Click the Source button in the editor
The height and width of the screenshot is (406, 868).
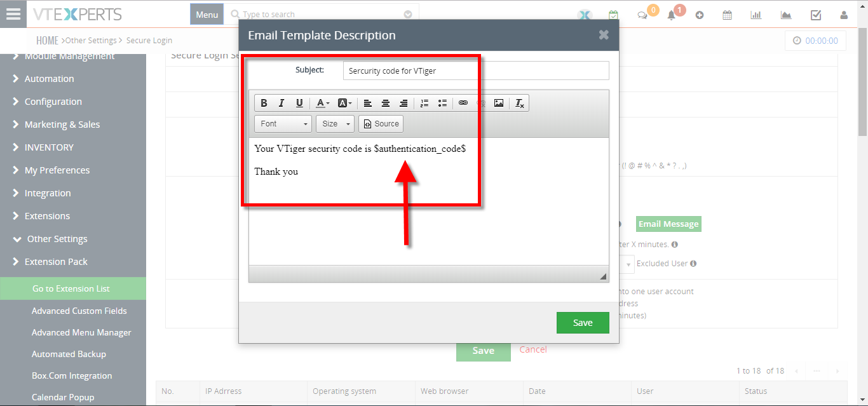(x=381, y=124)
